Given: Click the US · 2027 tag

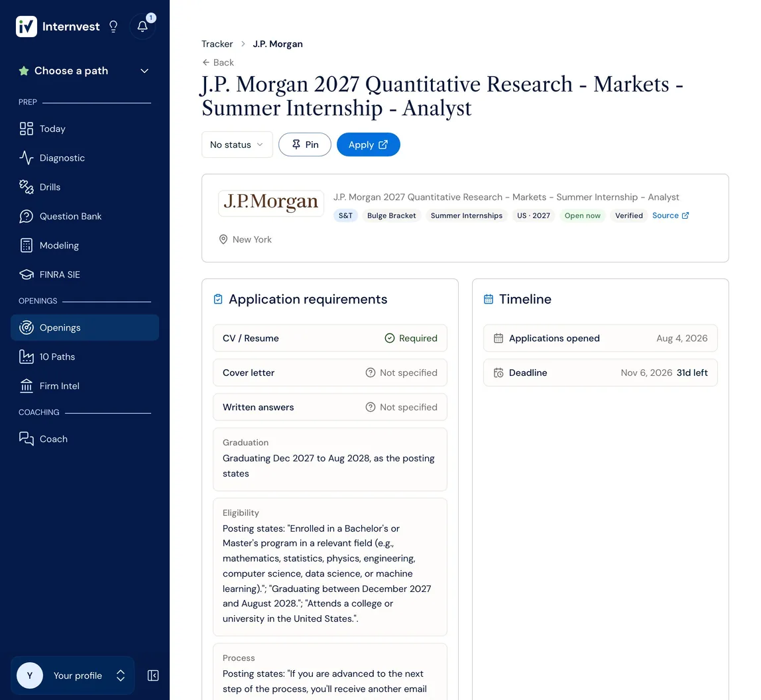Looking at the screenshot, I should 534,215.
